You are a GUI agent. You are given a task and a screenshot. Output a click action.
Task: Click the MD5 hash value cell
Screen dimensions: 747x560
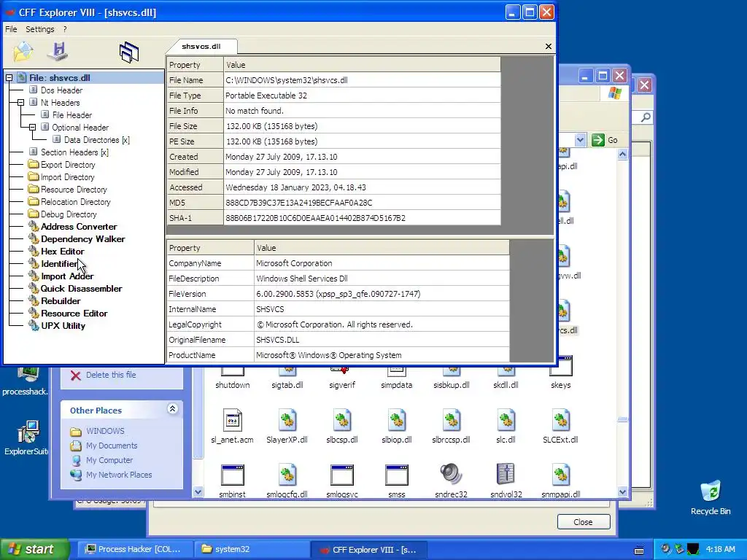(362, 203)
